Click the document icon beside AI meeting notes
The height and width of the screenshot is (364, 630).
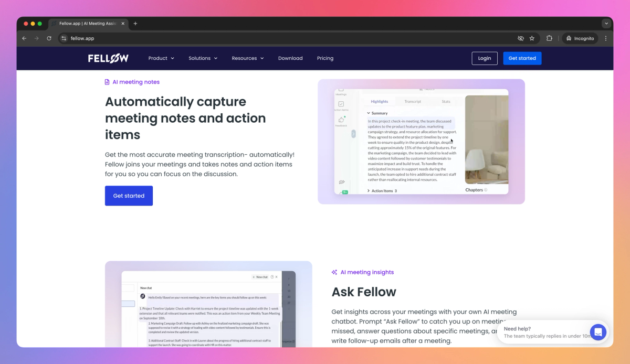[108, 82]
